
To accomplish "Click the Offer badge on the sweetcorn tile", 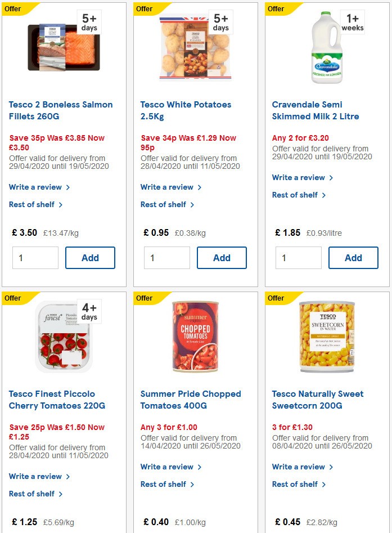I will [275, 298].
